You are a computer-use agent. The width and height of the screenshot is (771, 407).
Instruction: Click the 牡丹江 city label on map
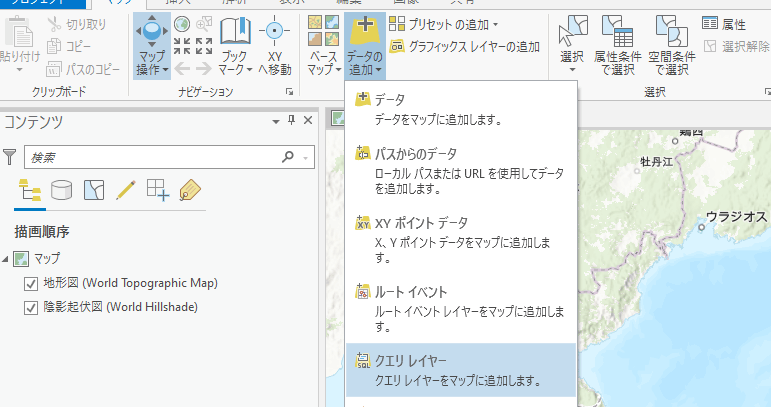[656, 161]
